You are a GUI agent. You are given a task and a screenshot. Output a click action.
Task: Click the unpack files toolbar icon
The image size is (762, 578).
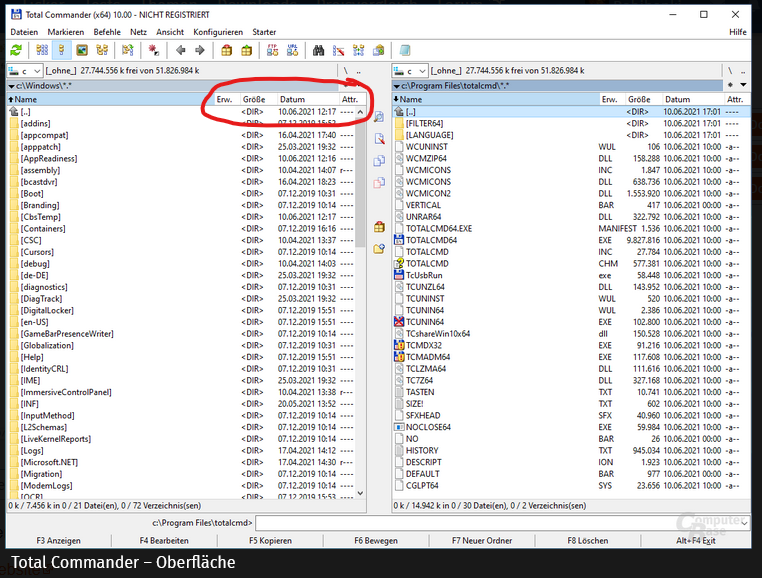[x=247, y=50]
